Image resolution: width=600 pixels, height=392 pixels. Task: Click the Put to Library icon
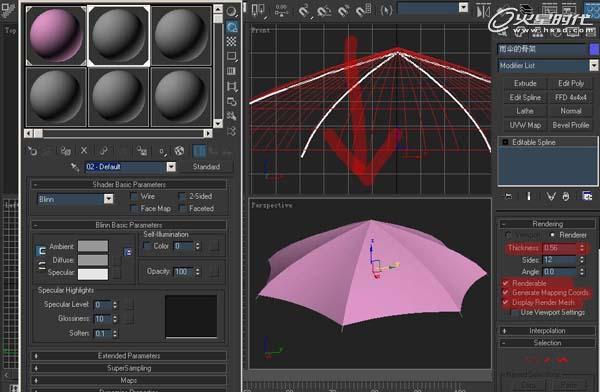point(142,151)
